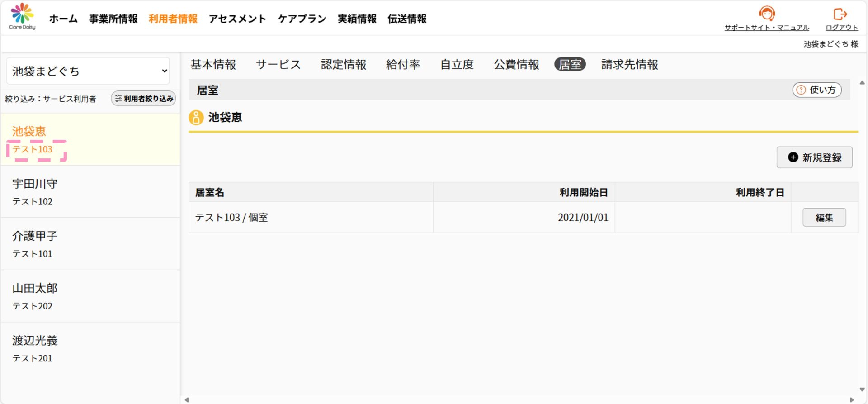Open アセスメント menu

pos(238,19)
